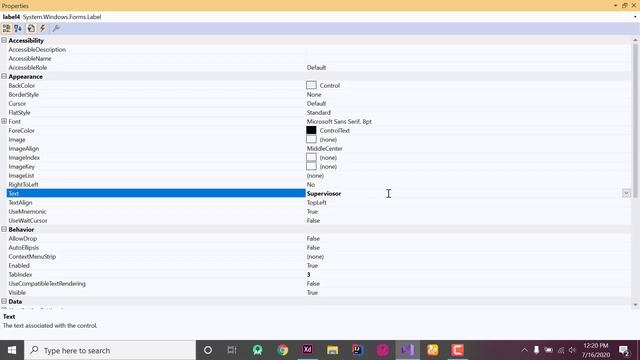Image resolution: width=640 pixels, height=360 pixels.
Task: Select the AccessibleDescription property
Action: (37, 49)
